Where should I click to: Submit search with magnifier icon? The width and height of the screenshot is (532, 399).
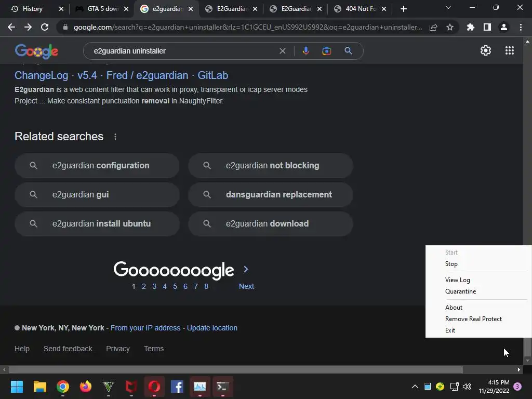click(x=348, y=51)
